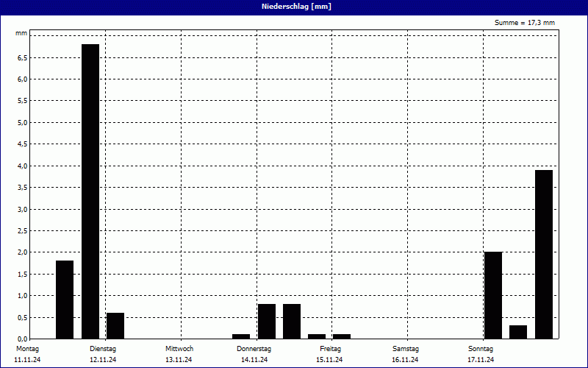The width and height of the screenshot is (588, 368).
Task: Click the Sonntag bar reaching exactly 2,0 mm
Action: click(493, 296)
